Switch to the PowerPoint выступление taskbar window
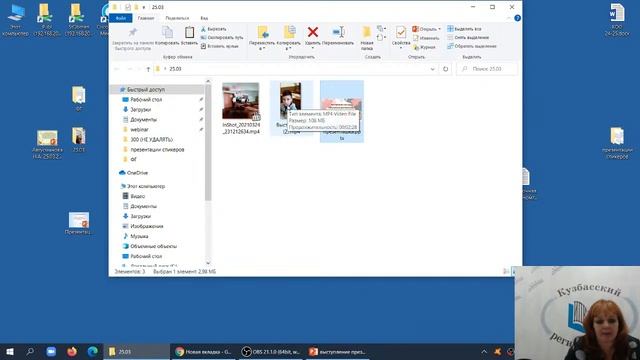 [x=337, y=351]
